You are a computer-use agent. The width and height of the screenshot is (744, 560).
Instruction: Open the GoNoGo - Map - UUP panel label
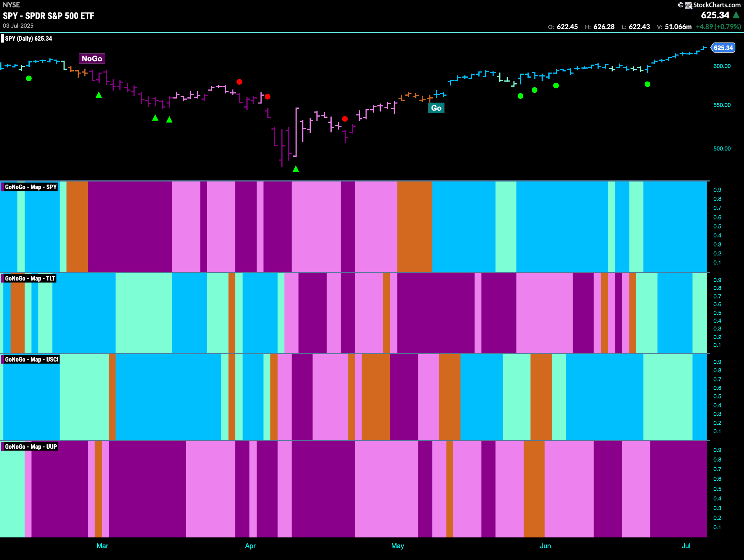point(31,446)
